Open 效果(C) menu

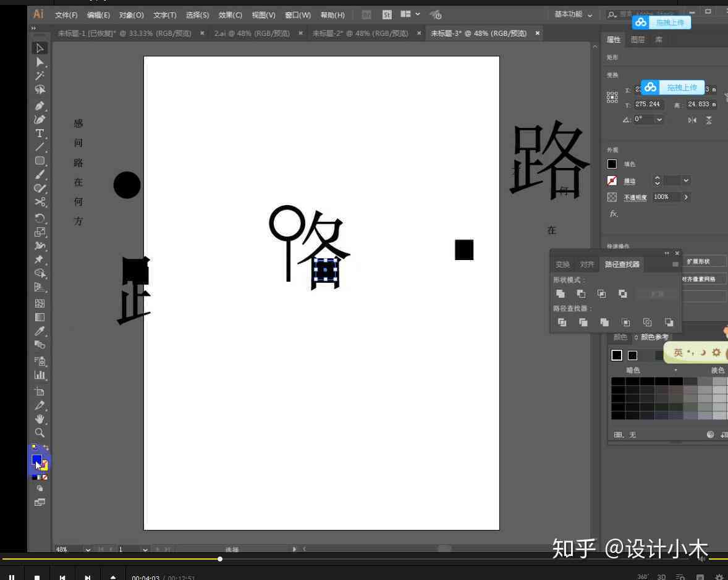[x=231, y=15]
